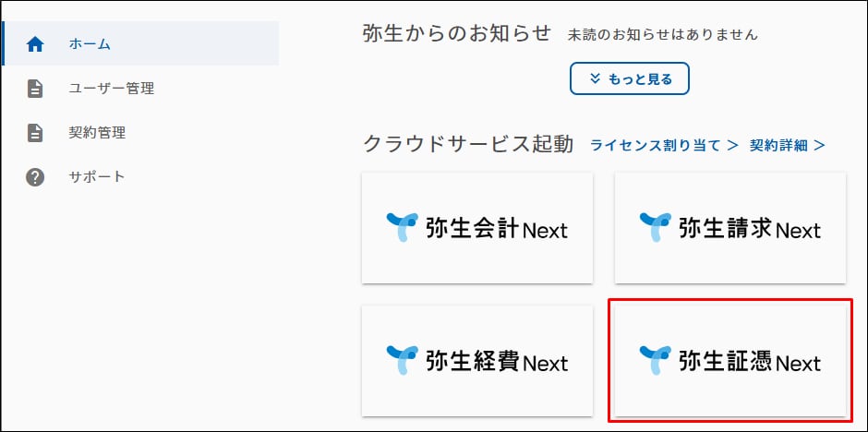The height and width of the screenshot is (432, 868).
Task: Expand notices with もっと見る chevron
Action: pyautogui.click(x=595, y=78)
